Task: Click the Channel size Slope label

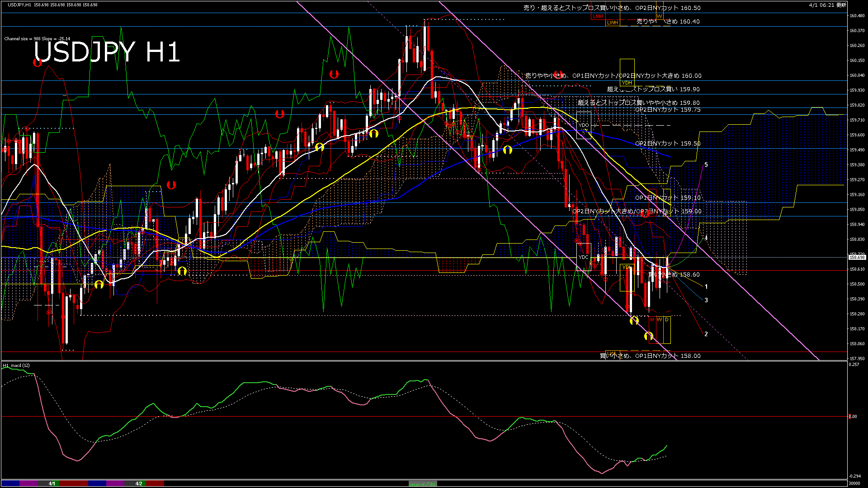Action: (x=37, y=39)
